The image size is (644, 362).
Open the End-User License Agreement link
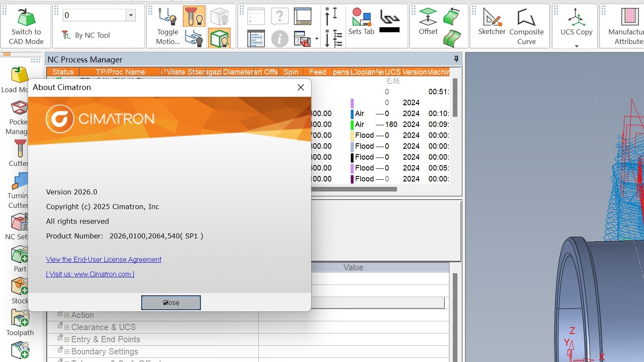click(x=104, y=259)
